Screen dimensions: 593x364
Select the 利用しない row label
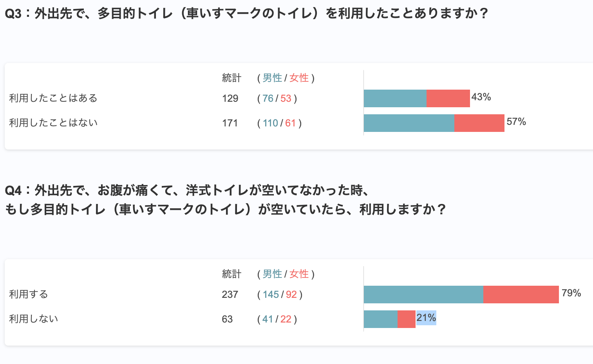(34, 319)
